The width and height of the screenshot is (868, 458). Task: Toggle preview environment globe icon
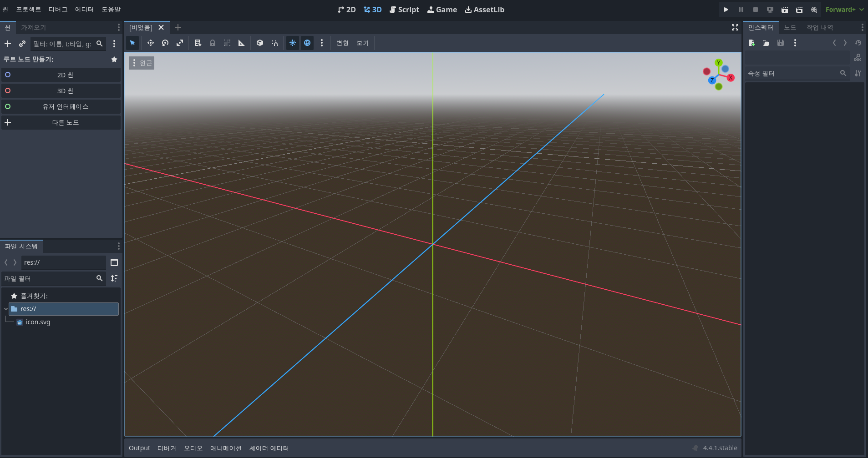click(307, 43)
